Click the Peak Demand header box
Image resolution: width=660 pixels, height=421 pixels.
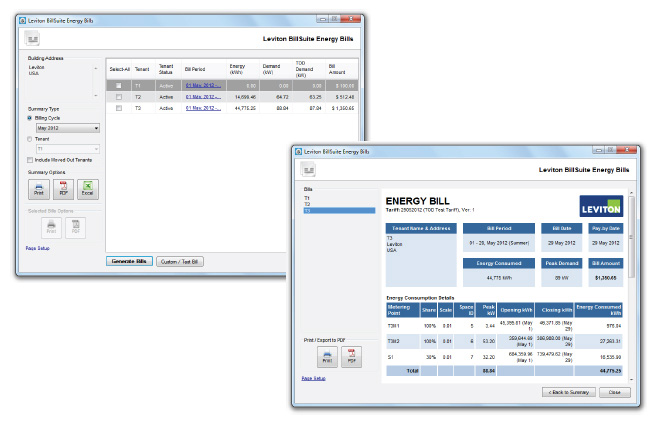click(x=562, y=263)
